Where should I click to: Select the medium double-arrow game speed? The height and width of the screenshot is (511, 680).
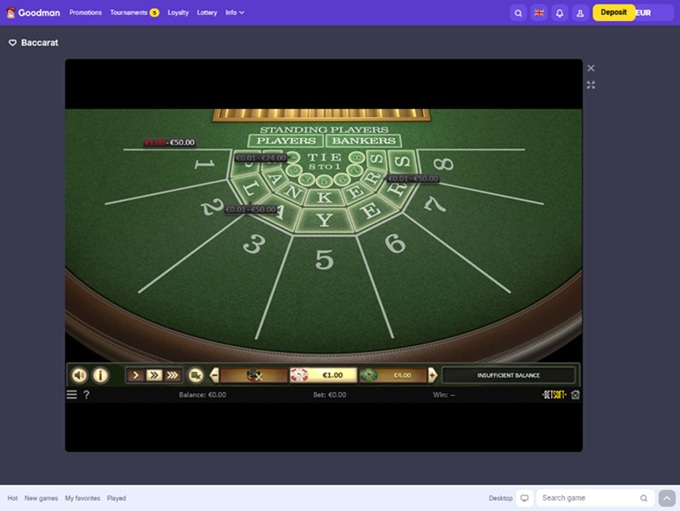tap(154, 375)
